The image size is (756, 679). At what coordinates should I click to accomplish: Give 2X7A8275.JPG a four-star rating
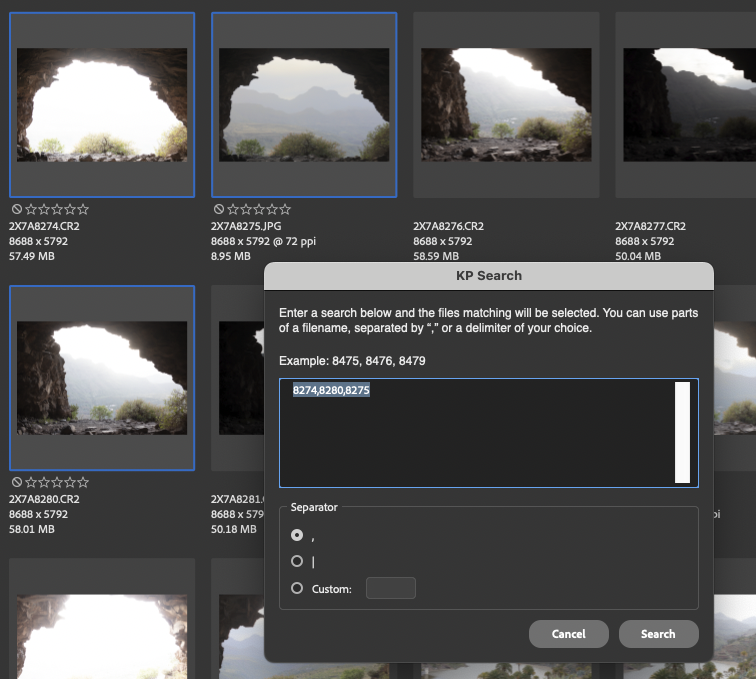coord(272,209)
